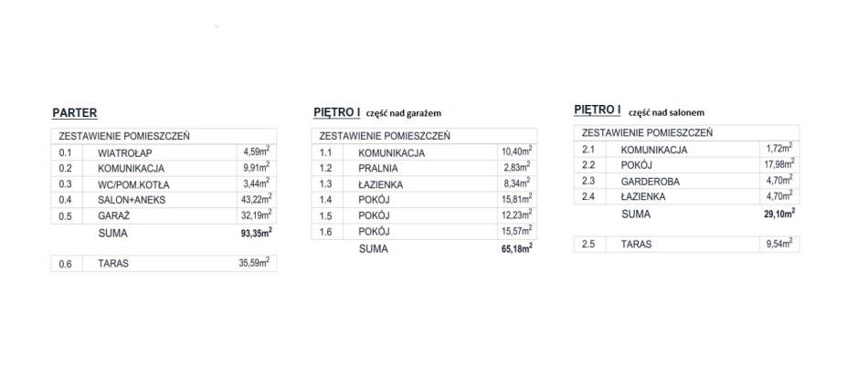Select the WIATROŁAP row 0.1
Image resolution: width=868 pixels, height=366 pixels.
[164, 152]
